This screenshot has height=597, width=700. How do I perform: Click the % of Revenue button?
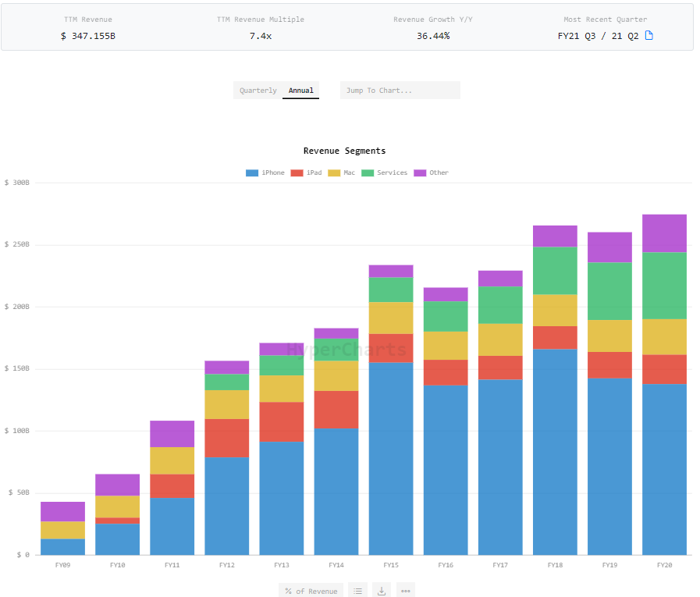tap(311, 591)
